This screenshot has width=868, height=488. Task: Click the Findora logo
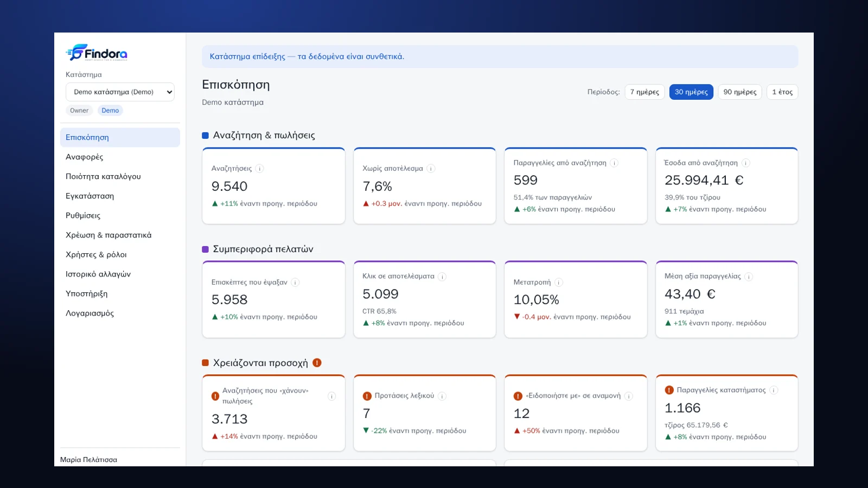click(x=97, y=53)
